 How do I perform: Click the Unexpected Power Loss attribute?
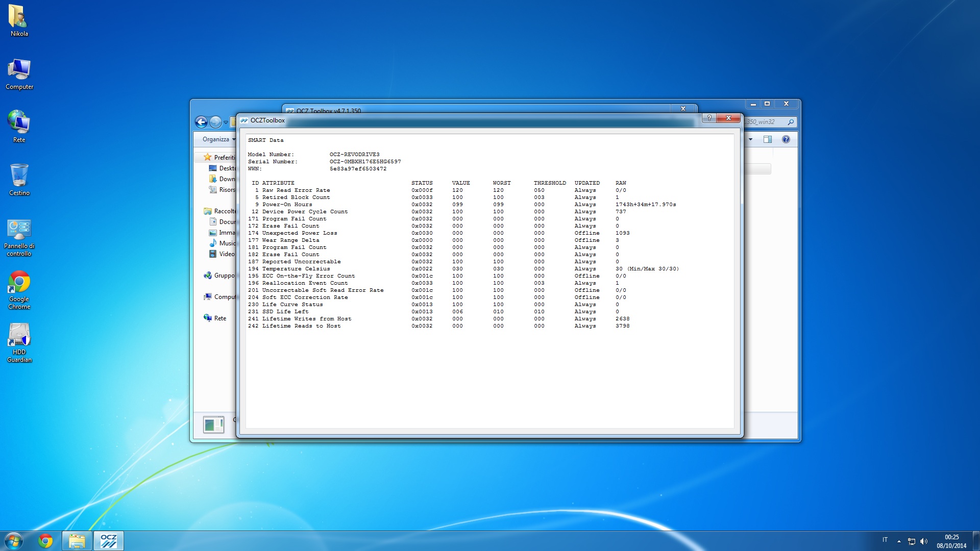click(300, 233)
